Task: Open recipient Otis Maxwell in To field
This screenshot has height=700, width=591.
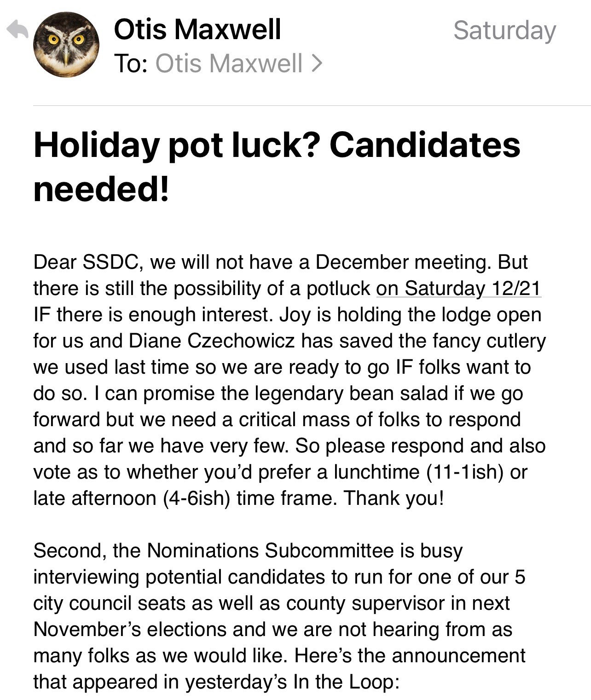Action: (x=229, y=63)
